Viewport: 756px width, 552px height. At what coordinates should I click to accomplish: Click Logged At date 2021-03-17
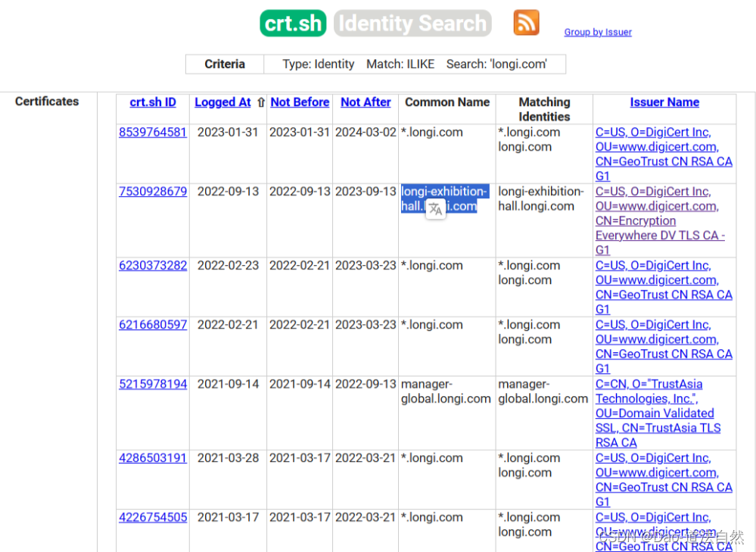(228, 517)
